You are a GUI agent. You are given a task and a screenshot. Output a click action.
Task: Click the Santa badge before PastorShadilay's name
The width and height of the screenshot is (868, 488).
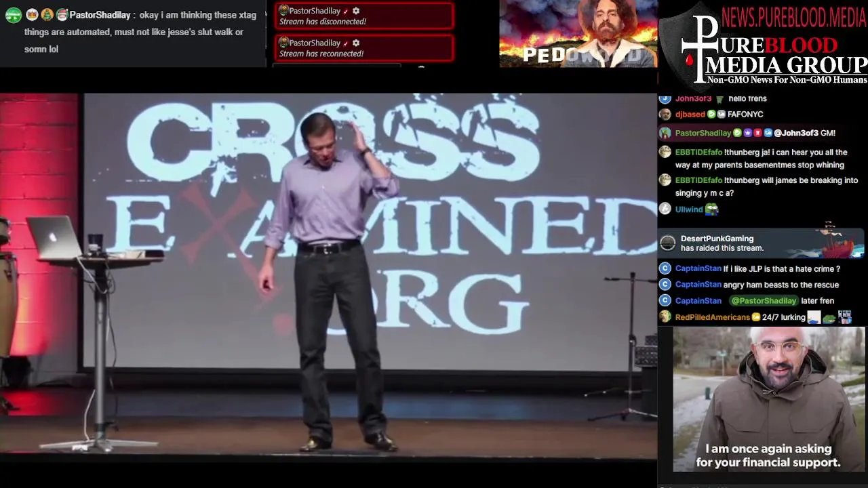[62, 15]
